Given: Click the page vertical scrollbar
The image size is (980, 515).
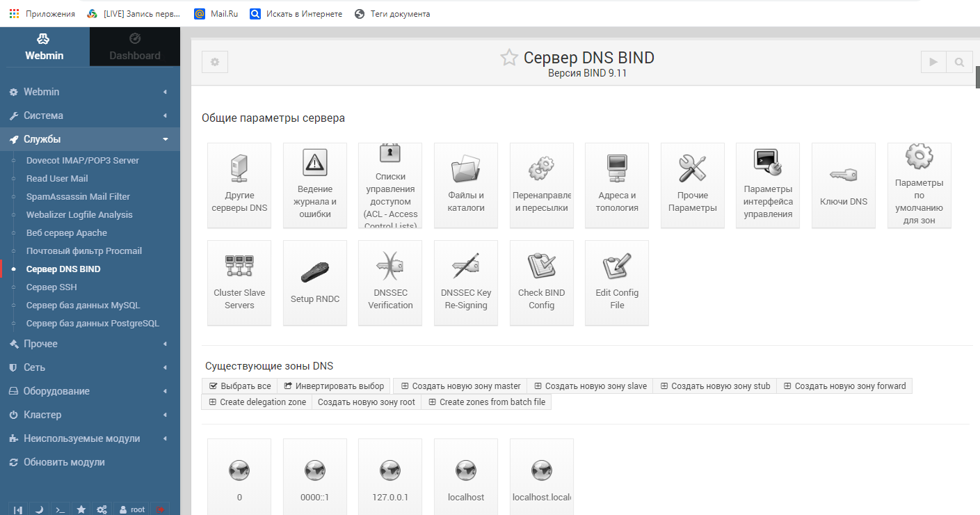Looking at the screenshot, I should click(x=976, y=77).
